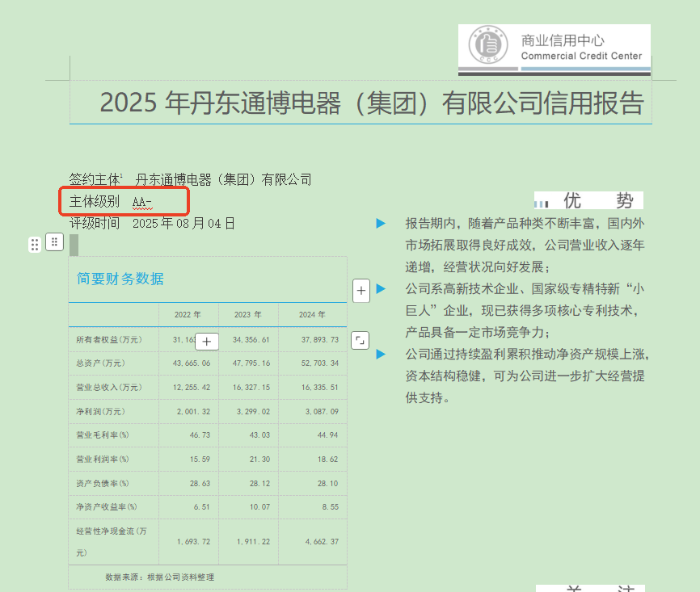Viewport: 700px width, 592px height.
Task: Click the outermost six-dot block drag handle
Action: click(x=35, y=245)
